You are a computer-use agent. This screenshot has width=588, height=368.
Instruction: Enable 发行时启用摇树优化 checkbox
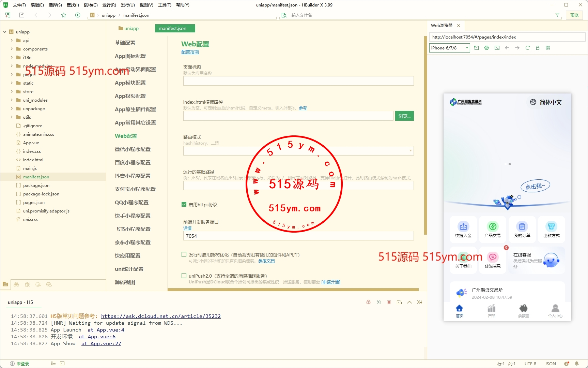pyautogui.click(x=184, y=255)
